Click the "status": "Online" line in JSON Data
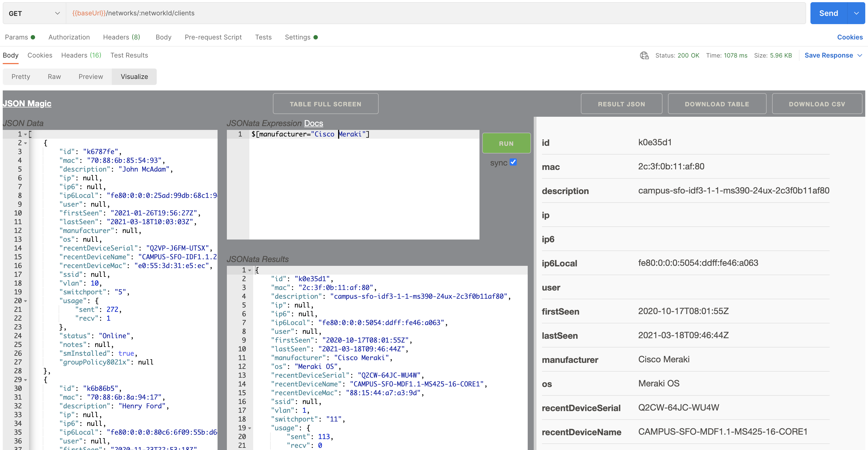Screen dimensions: 868x450 [96, 336]
